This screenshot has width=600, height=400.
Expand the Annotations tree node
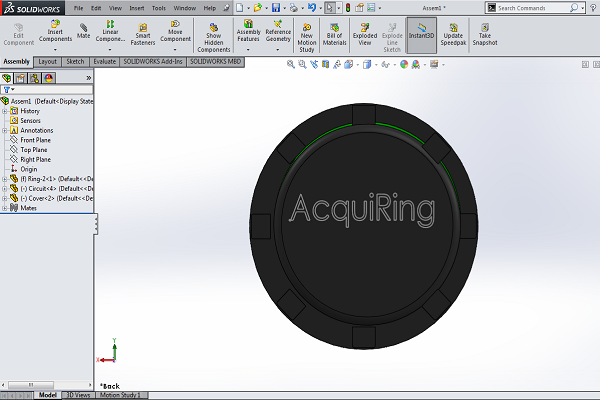click(x=5, y=131)
